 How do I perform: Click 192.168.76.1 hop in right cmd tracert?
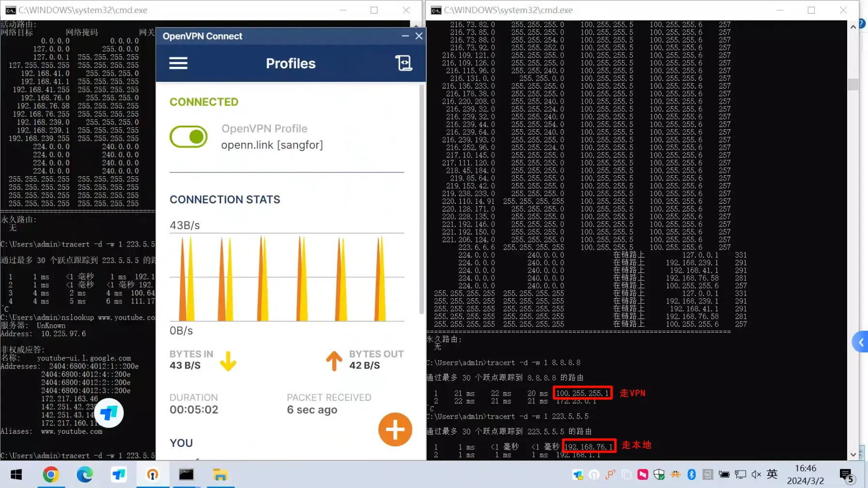tap(589, 447)
